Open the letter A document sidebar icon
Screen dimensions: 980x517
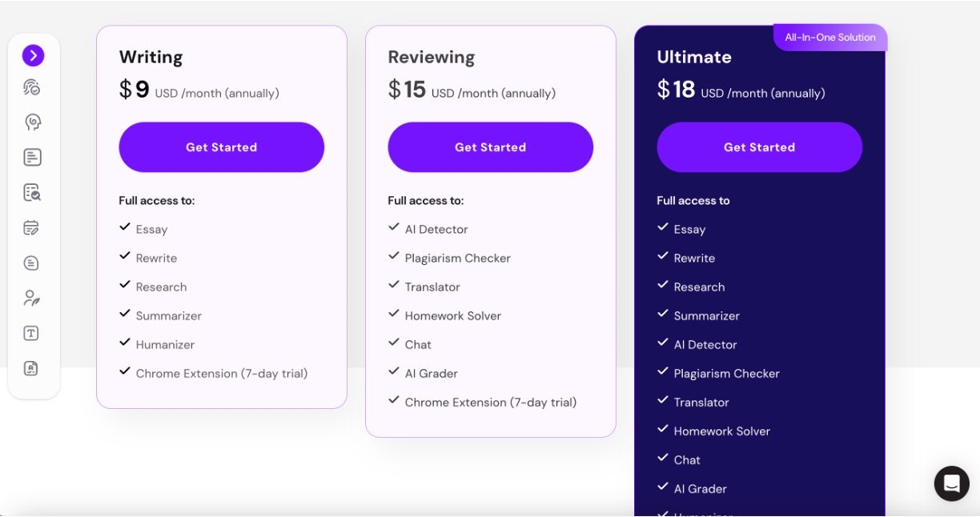[x=32, y=369]
